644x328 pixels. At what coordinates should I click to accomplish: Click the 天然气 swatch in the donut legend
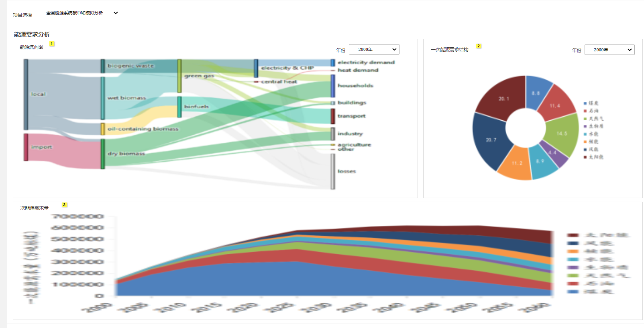coord(585,119)
